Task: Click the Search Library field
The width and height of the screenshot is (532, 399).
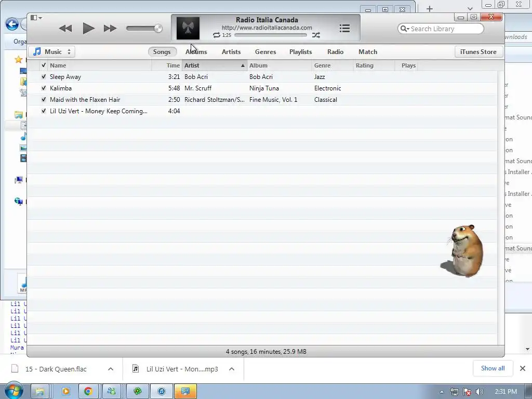Action: 441,29
